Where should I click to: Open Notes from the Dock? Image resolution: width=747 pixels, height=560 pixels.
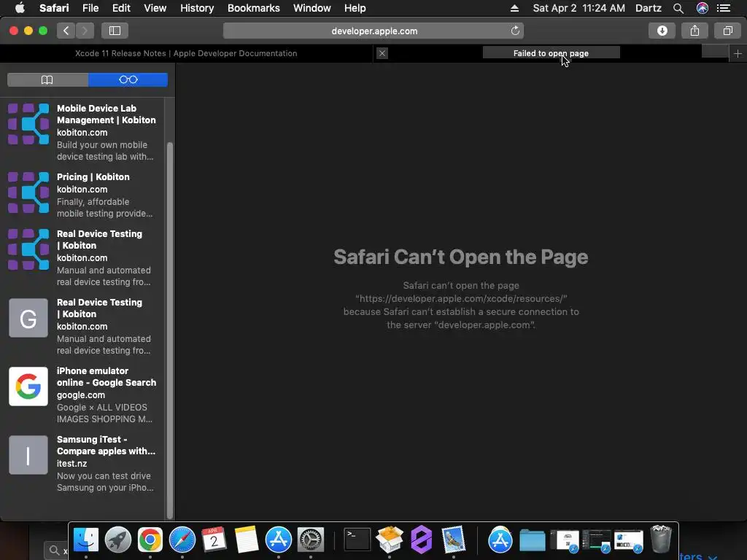(247, 540)
